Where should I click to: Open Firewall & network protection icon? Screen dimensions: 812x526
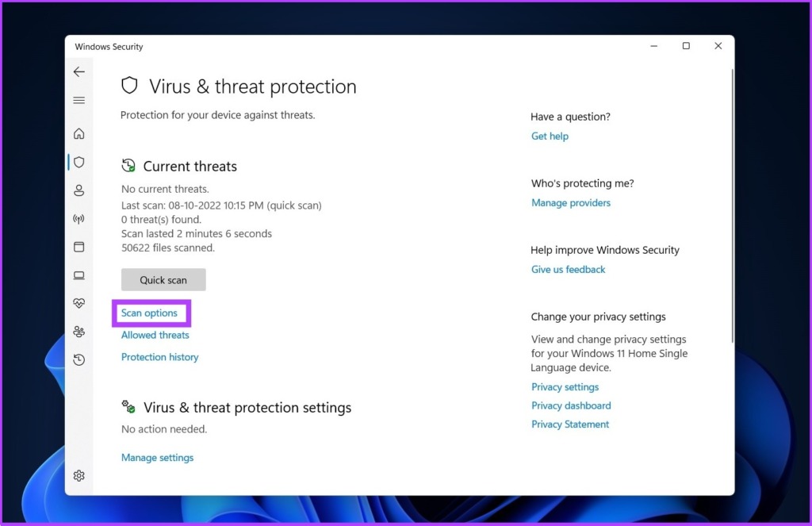tap(79, 219)
